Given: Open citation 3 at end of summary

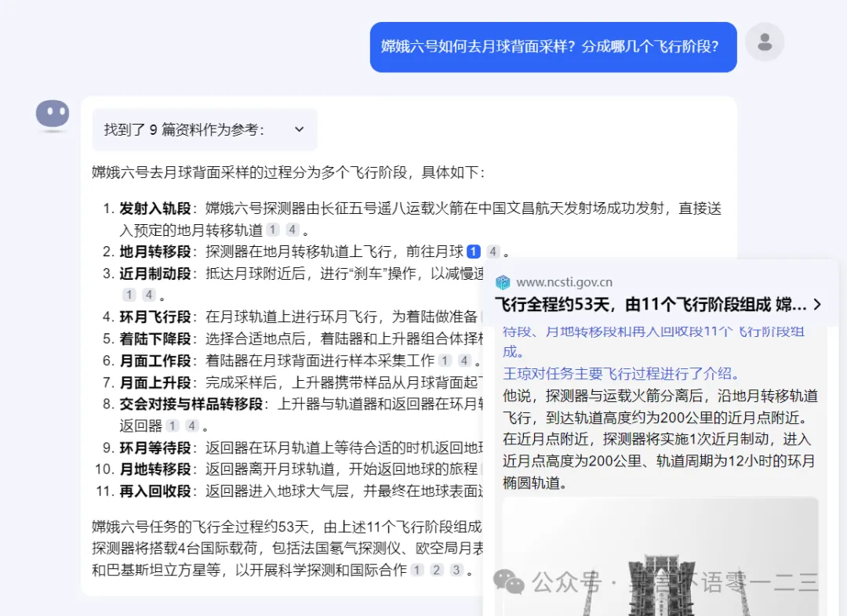Looking at the screenshot, I should (x=456, y=570).
